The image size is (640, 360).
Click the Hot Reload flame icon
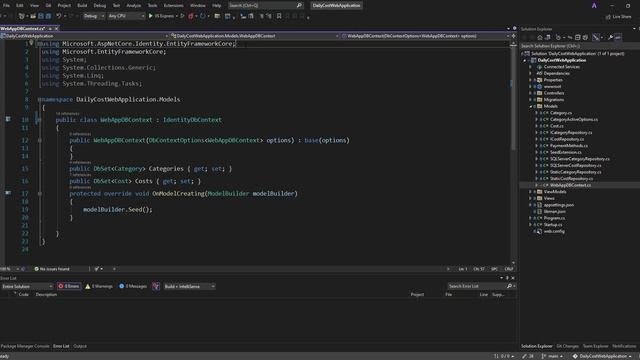[191, 16]
